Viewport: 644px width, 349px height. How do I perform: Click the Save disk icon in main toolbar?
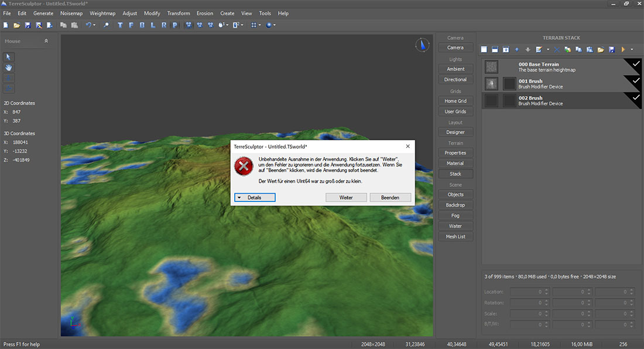click(x=28, y=25)
